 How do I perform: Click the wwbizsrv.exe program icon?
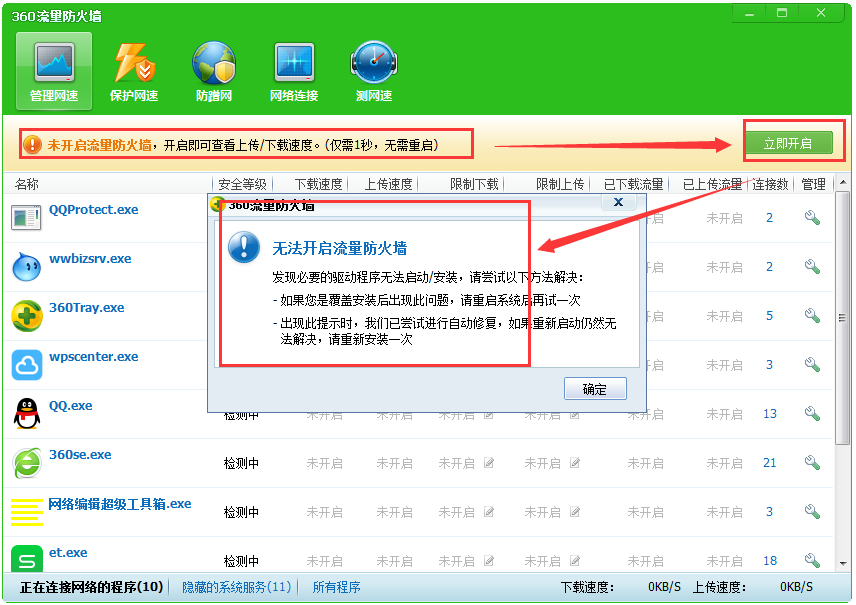tap(26, 266)
